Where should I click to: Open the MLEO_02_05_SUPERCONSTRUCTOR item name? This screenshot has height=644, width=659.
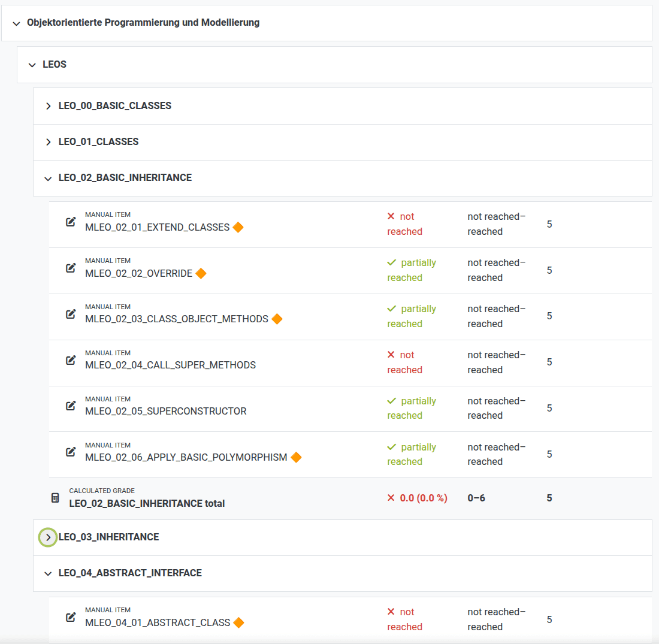point(165,411)
